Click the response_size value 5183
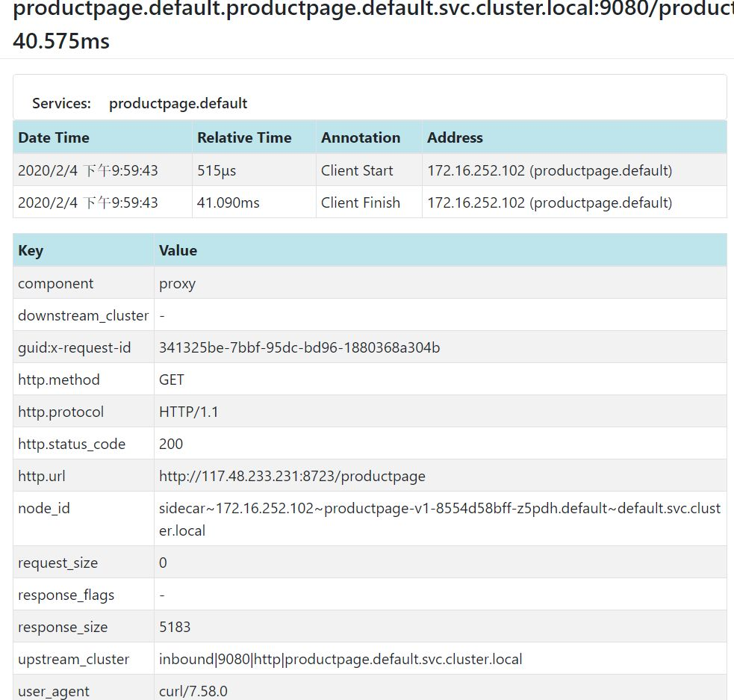 175,627
